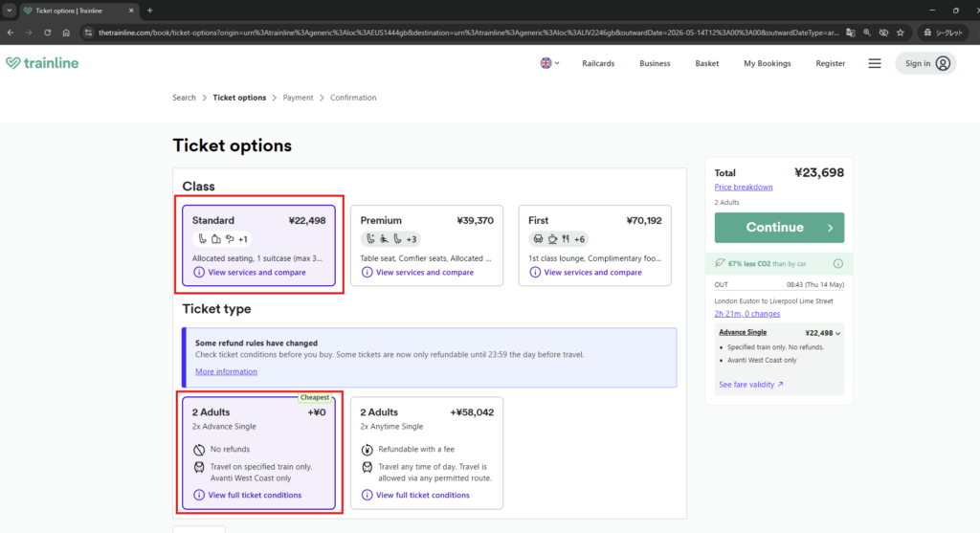Go to My Bookings in the navigation
This screenshot has height=533, width=980.
(767, 63)
